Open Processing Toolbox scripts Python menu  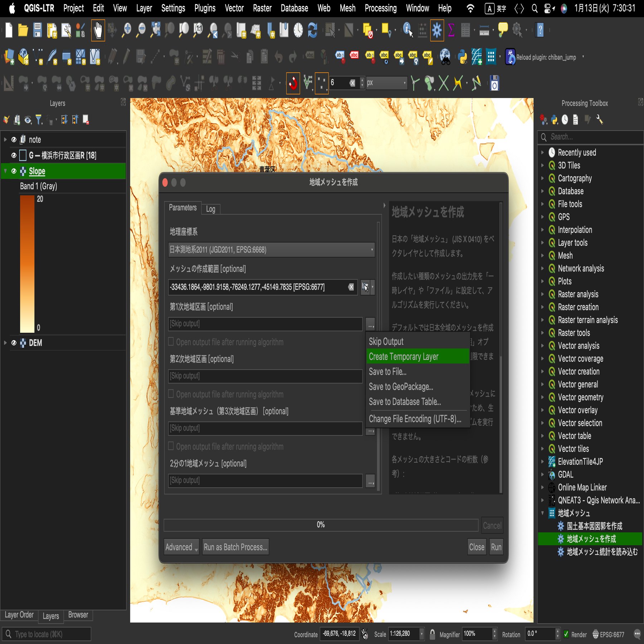554,119
